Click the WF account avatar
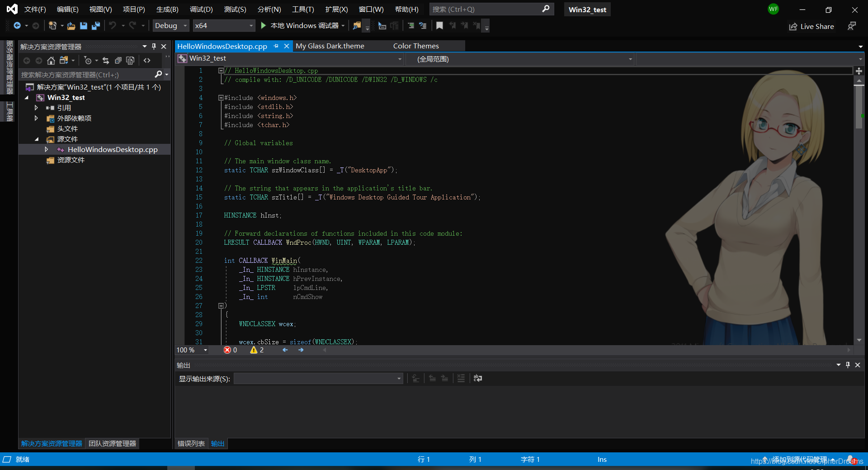The height and width of the screenshot is (470, 868). tap(774, 9)
